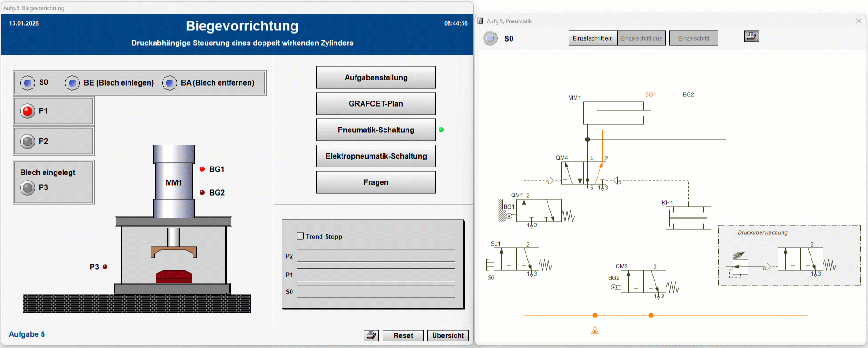Open the Aufgabenstellung page
868x348 pixels.
376,78
